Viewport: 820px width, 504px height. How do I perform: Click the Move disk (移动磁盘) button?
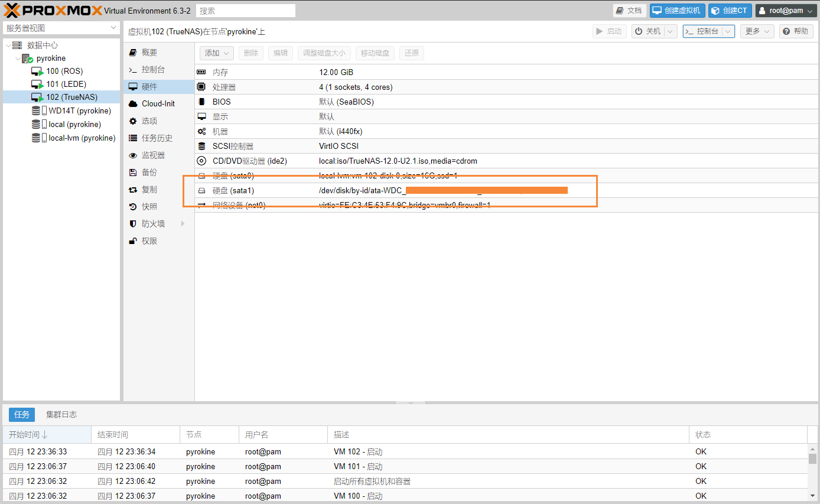375,53
